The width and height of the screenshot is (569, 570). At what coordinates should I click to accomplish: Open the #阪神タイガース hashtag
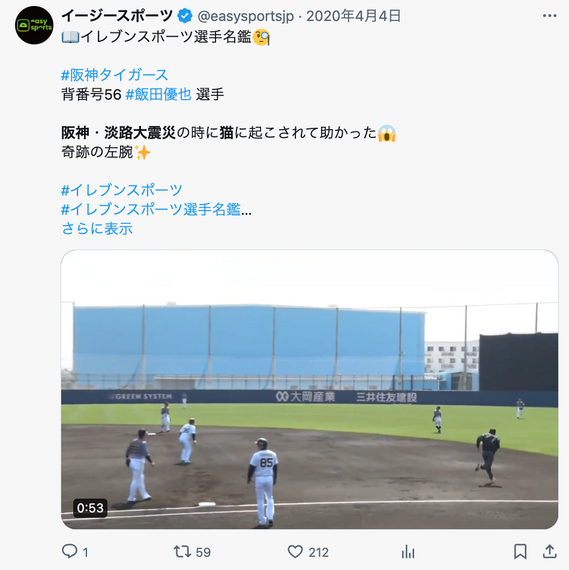[x=115, y=75]
